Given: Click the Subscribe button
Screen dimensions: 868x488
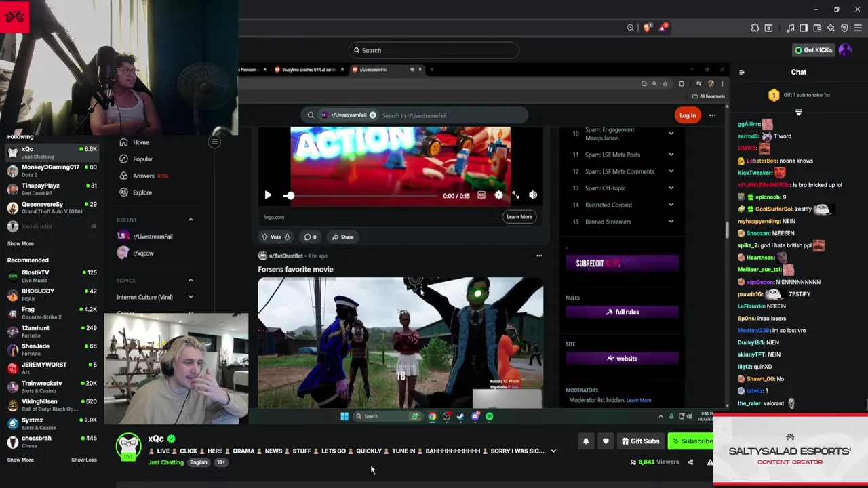Looking at the screenshot, I should [691, 441].
